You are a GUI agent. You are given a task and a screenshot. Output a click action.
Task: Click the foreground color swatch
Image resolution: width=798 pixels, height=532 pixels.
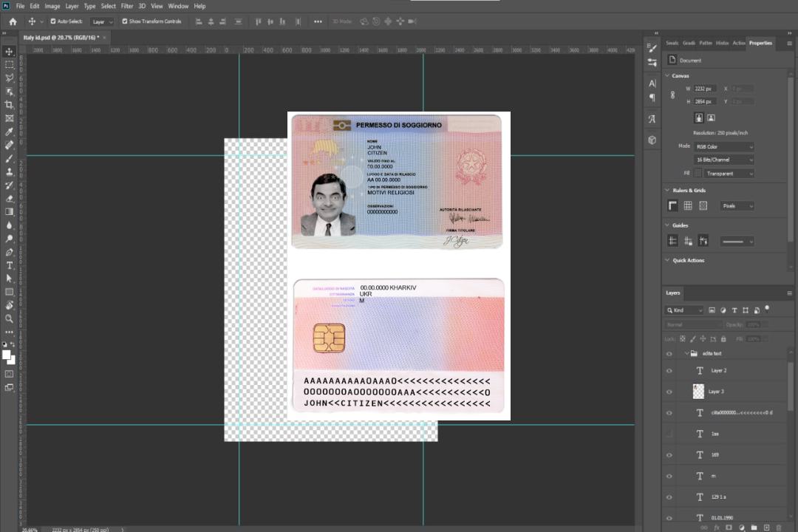(7, 355)
